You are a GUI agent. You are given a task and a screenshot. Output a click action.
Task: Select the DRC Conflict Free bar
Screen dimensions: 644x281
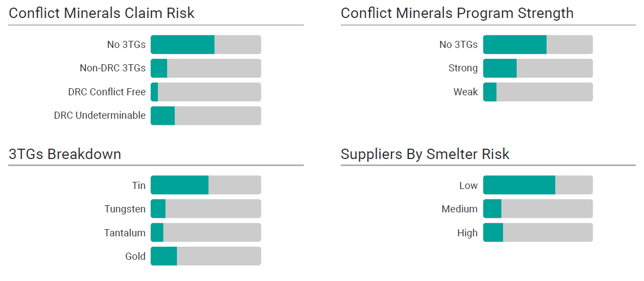(x=206, y=92)
